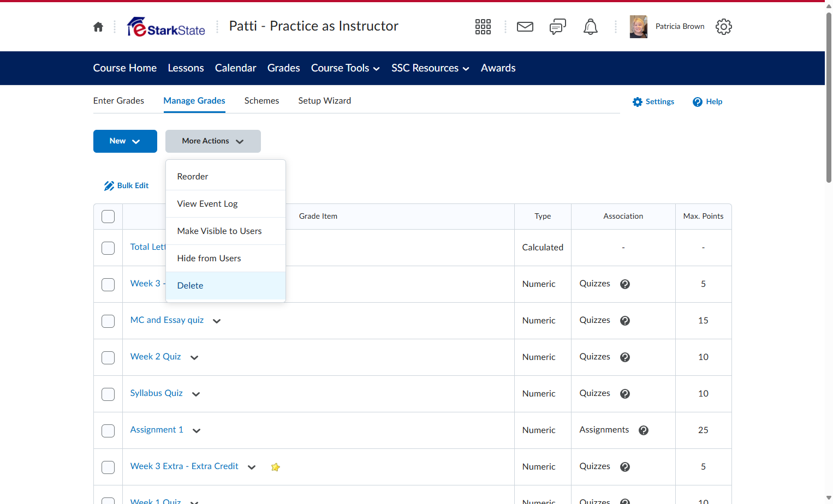
Task: Open the Syllabus Quiz context chevron
Action: 196,394
